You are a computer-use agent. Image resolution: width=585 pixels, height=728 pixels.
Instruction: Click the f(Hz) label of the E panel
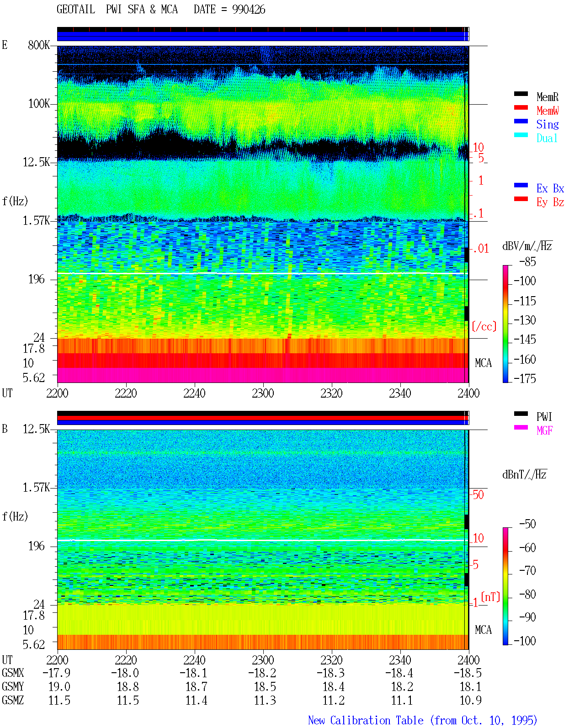15,201
